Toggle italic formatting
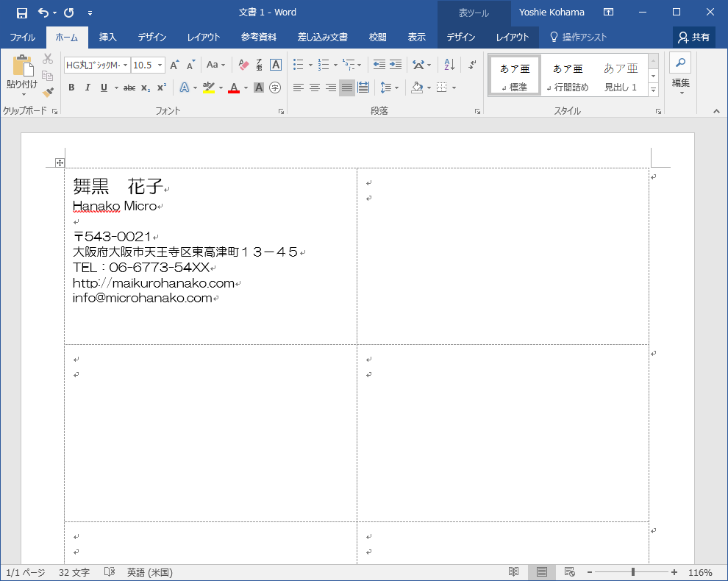 click(x=87, y=87)
